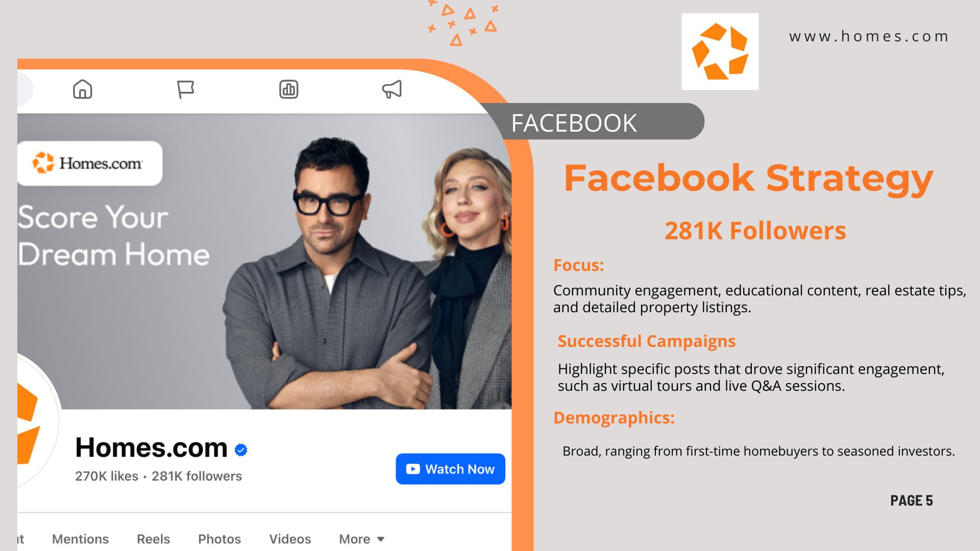Open the Reels tab
This screenshot has width=980, height=551.
tap(153, 539)
